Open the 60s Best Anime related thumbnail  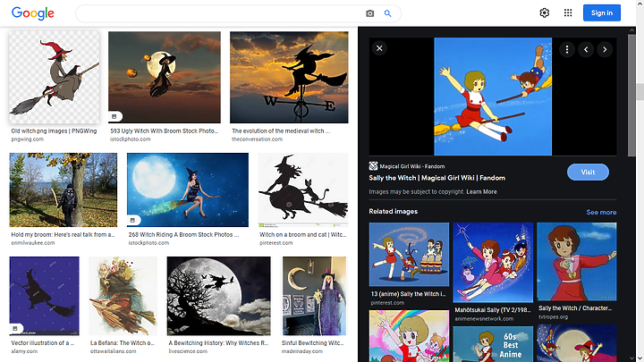[493, 344]
